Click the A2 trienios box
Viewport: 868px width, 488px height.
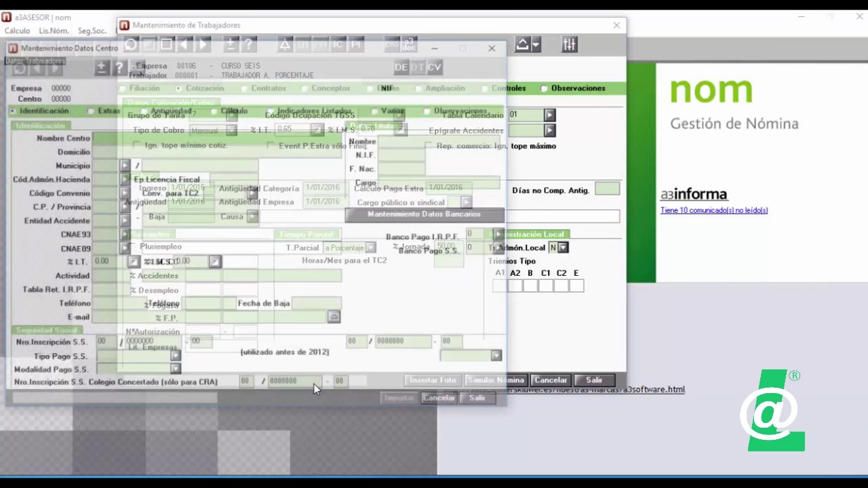point(515,286)
